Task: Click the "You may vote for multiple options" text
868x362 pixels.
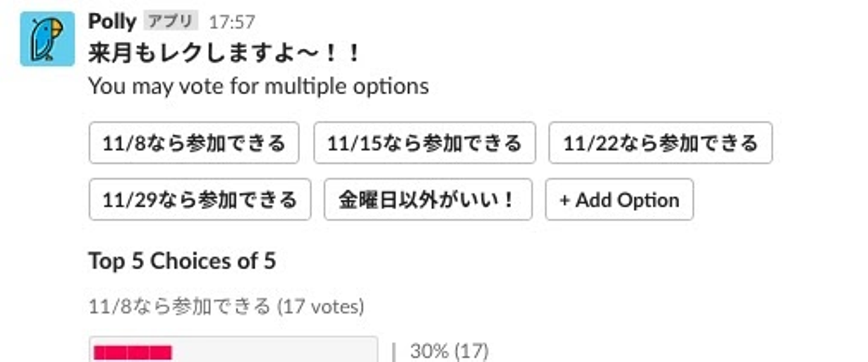Action: click(259, 86)
